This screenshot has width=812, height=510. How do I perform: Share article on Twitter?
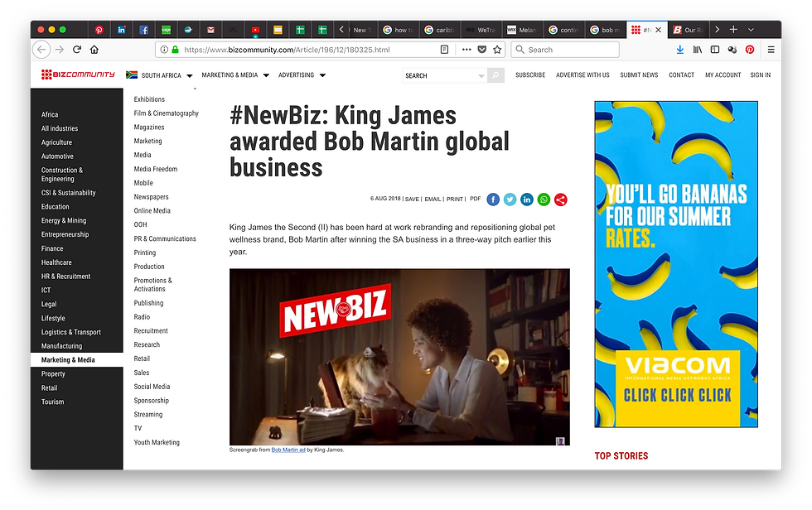(x=510, y=200)
